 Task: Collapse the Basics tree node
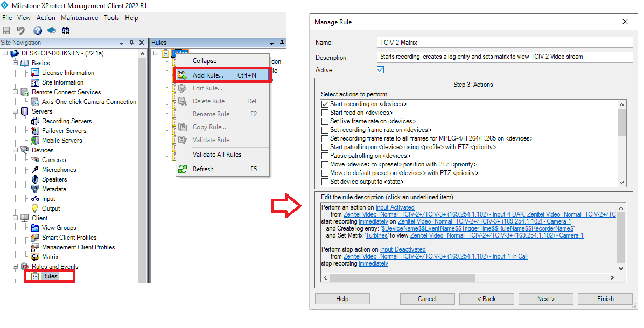pyautogui.click(x=15, y=63)
